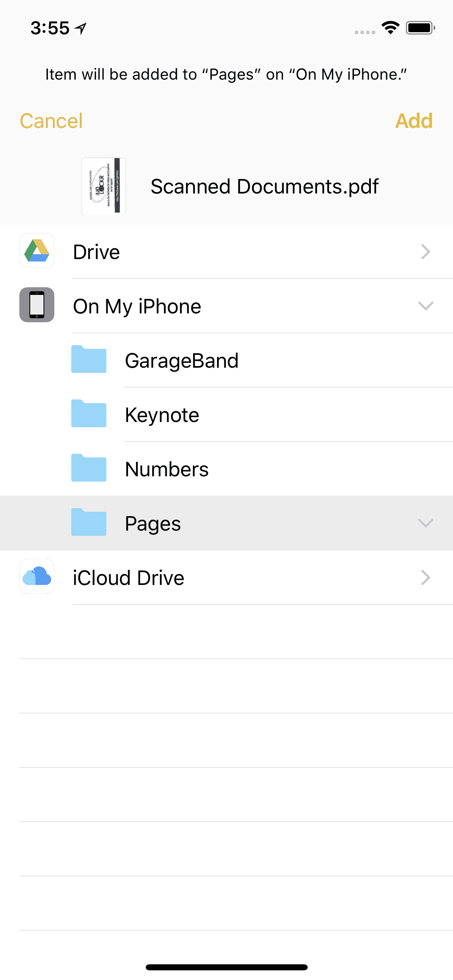Tap the Google Drive app icon

tap(37, 251)
